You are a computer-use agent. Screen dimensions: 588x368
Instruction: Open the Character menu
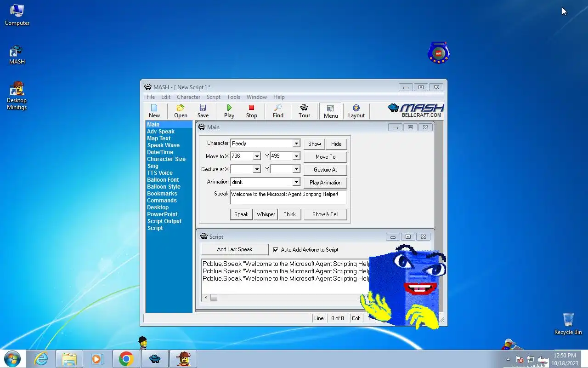click(x=188, y=97)
